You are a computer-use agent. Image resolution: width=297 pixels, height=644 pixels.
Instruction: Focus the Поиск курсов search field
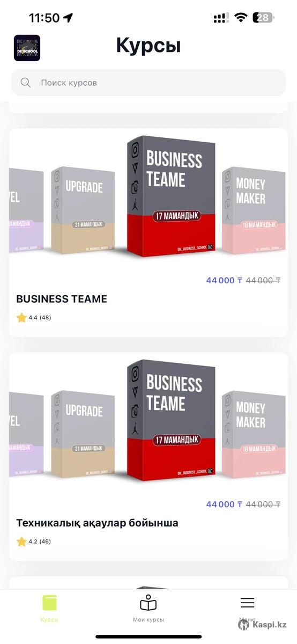tap(148, 83)
